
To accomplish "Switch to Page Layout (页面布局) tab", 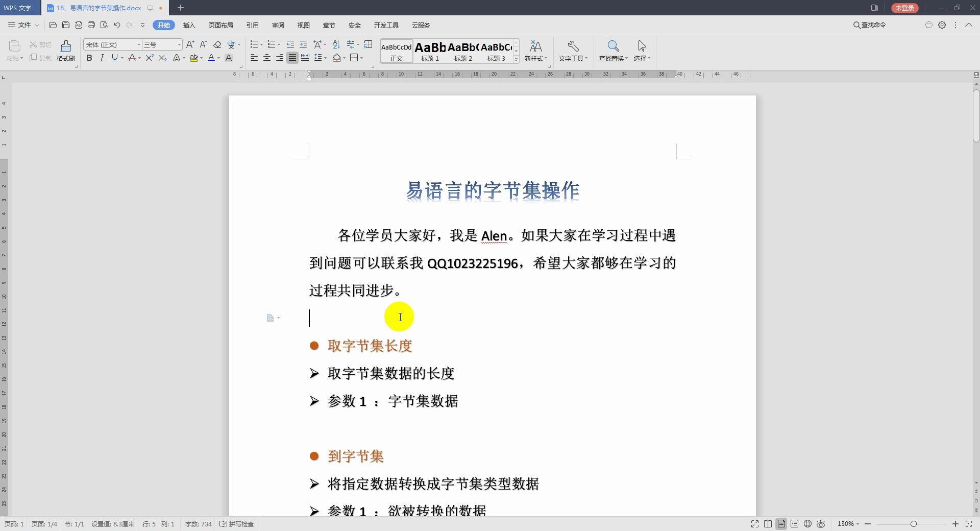I will click(220, 25).
